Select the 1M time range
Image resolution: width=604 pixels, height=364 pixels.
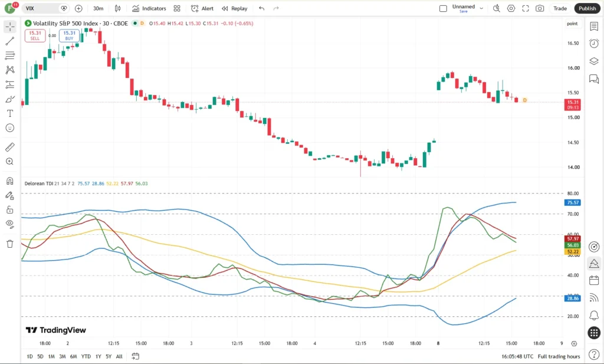[51, 356]
